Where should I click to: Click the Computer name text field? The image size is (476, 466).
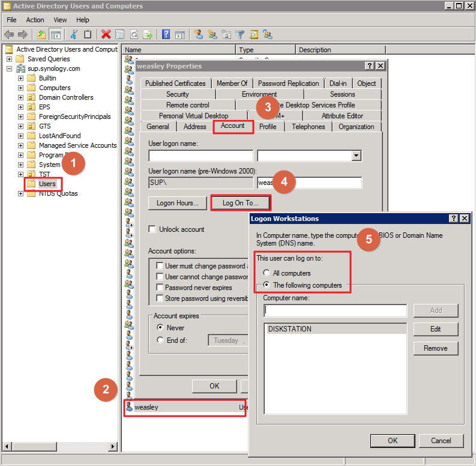tap(335, 310)
